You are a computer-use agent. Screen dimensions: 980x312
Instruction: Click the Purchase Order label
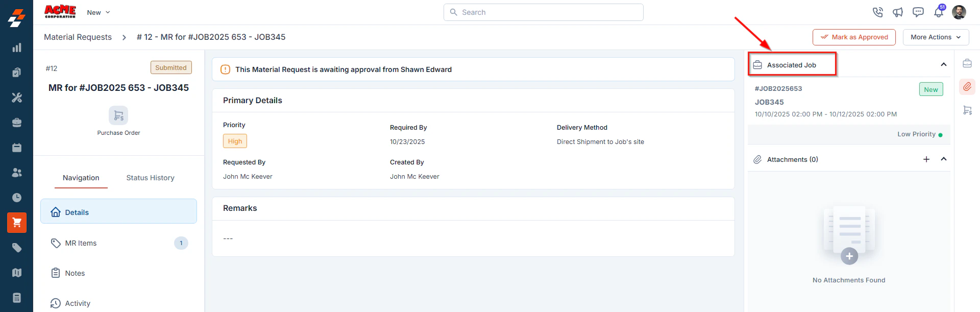coord(118,133)
